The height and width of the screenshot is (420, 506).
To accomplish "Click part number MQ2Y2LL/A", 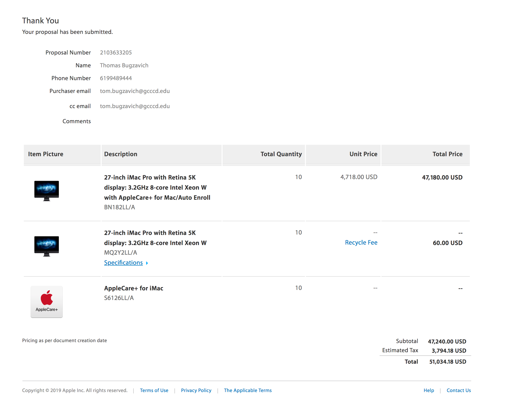I will tap(120, 253).
